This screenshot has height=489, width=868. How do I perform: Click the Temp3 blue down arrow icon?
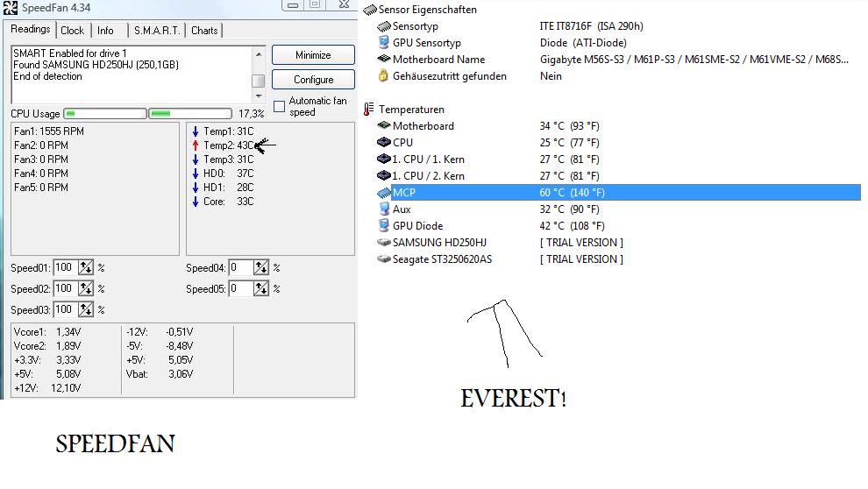[x=196, y=159]
